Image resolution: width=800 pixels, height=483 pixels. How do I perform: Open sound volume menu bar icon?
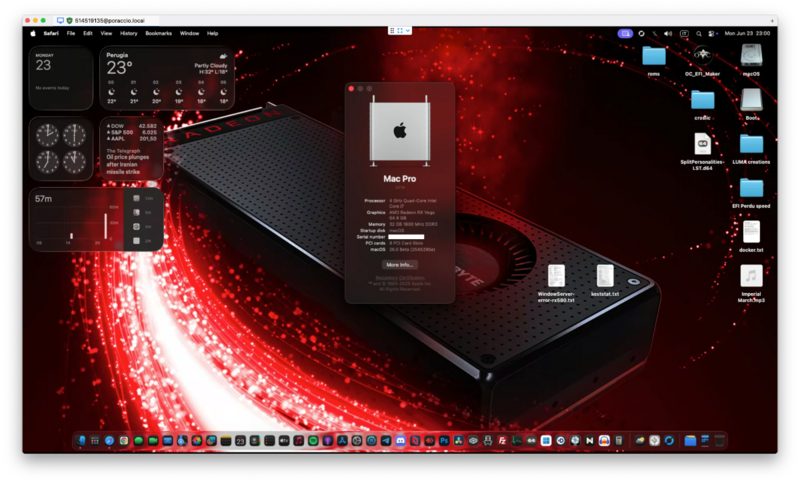[668, 34]
